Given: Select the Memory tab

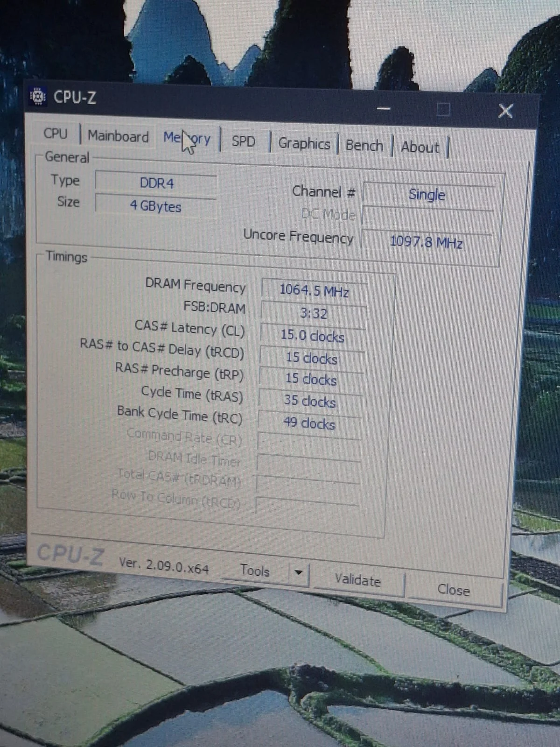Looking at the screenshot, I should tap(187, 139).
